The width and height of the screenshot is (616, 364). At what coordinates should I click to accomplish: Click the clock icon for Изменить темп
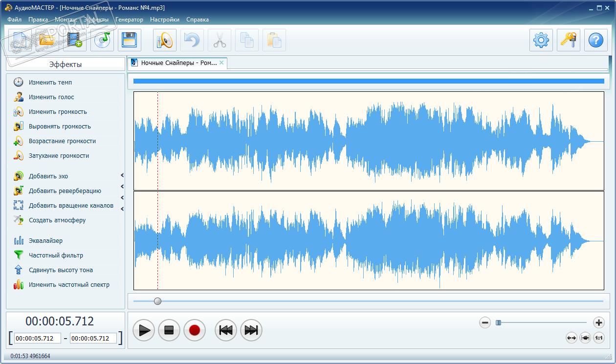[x=19, y=82]
